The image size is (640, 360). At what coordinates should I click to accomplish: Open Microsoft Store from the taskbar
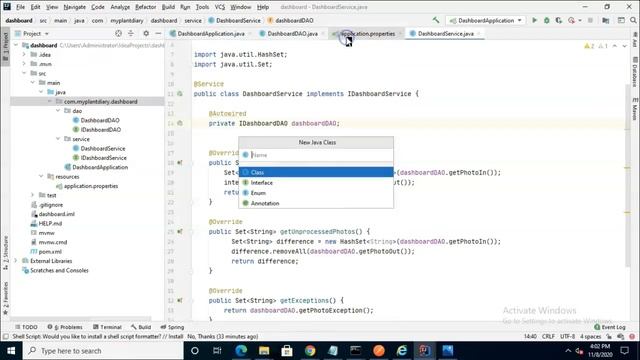pyautogui.click(x=287, y=351)
